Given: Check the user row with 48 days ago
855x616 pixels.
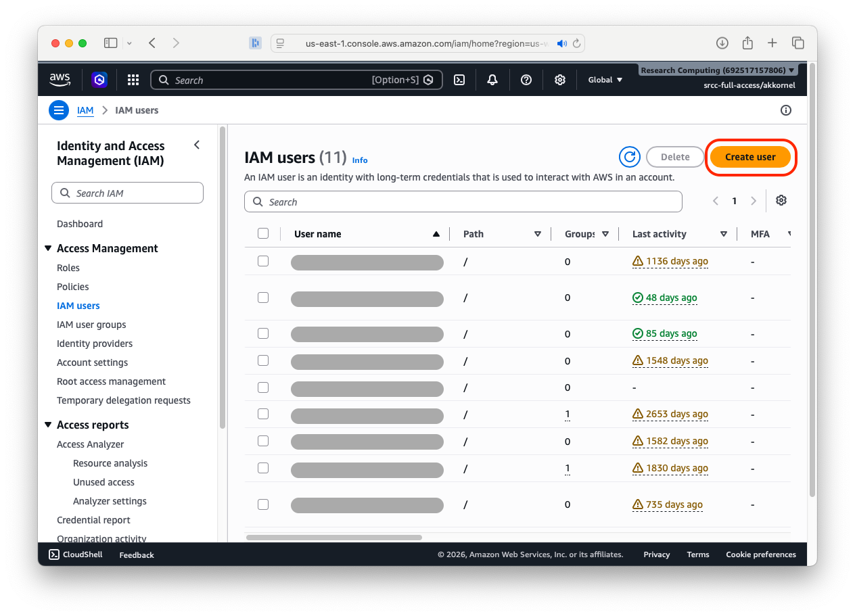Looking at the screenshot, I should tap(263, 298).
